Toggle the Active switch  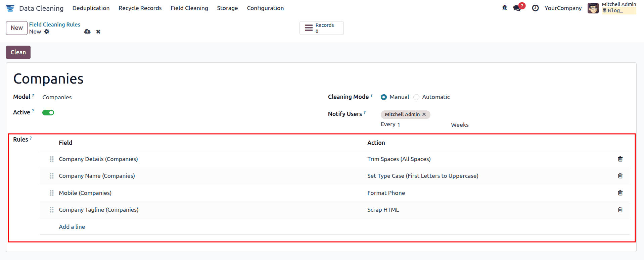coord(48,112)
